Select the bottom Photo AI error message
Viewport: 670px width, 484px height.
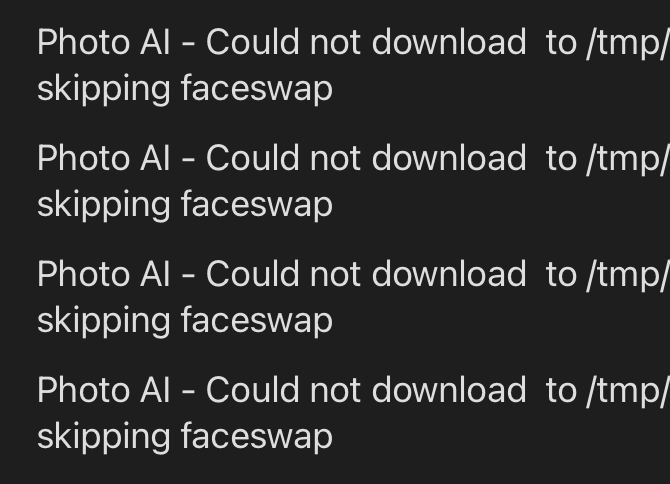(x=353, y=413)
